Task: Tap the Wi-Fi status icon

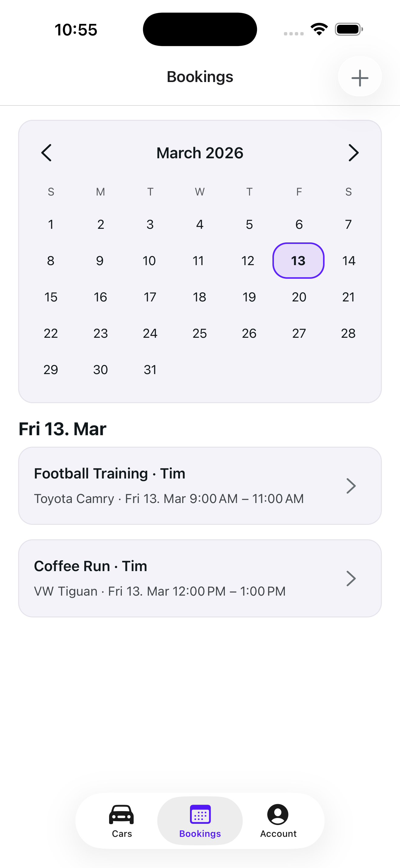Action: coord(319,29)
